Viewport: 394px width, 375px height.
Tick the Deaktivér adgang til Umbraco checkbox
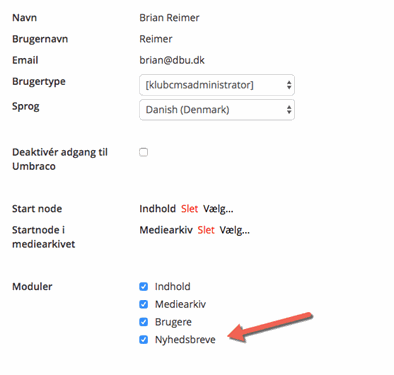(x=144, y=152)
